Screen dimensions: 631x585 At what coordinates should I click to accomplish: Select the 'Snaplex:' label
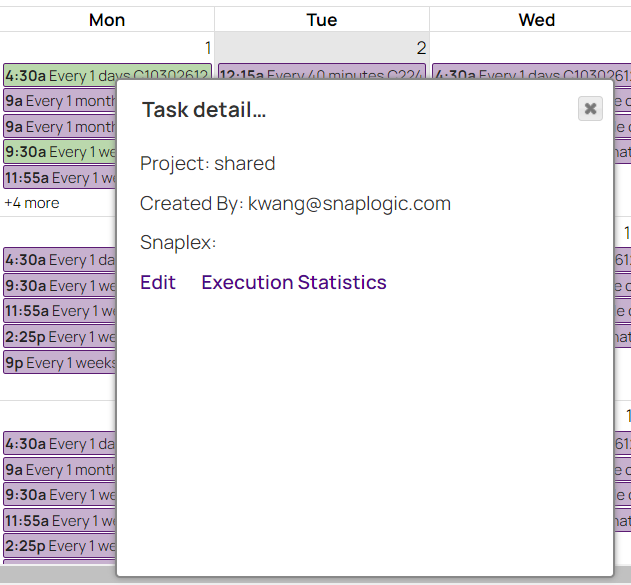point(178,243)
